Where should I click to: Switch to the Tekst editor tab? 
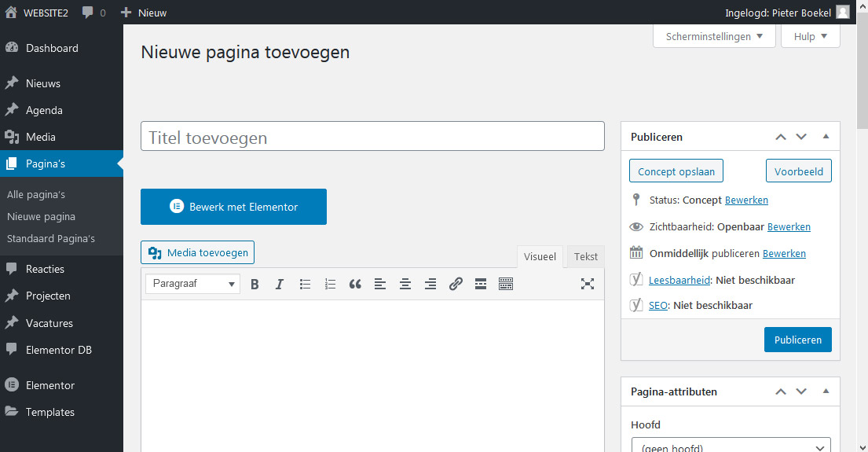pos(585,256)
